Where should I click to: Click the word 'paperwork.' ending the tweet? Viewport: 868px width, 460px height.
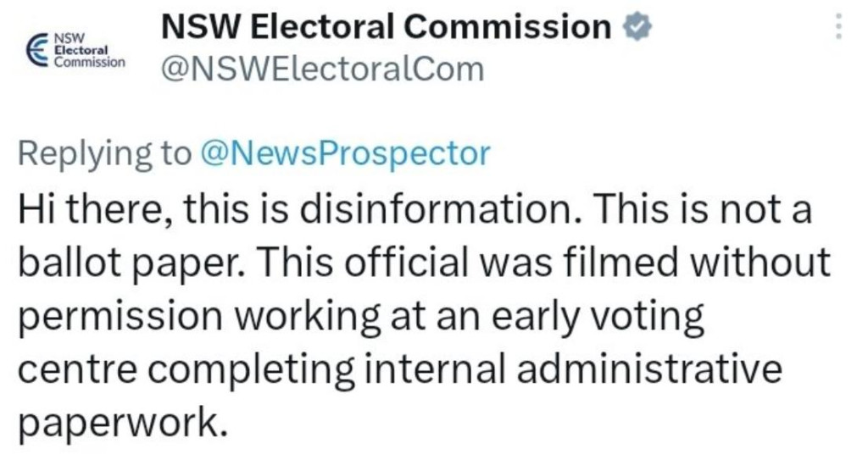coord(123,423)
